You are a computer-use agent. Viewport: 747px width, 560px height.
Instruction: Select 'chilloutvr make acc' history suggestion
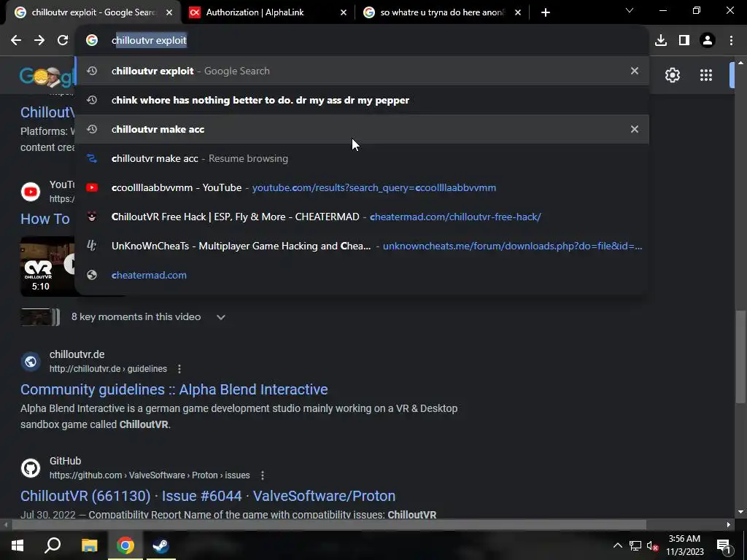pos(362,129)
